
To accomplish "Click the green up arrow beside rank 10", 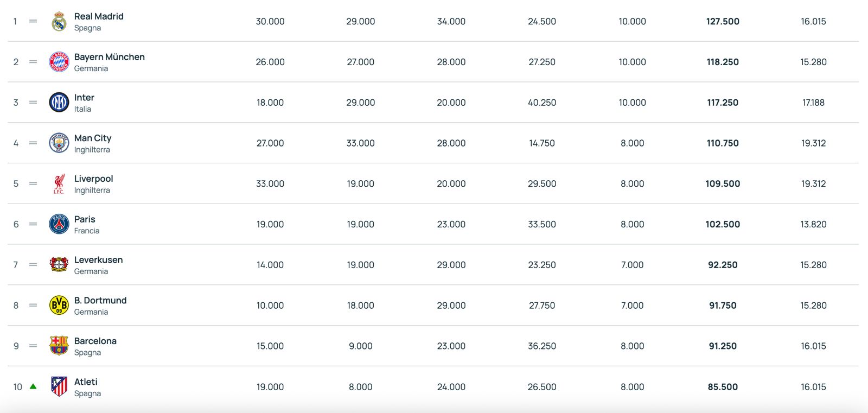I will [33, 386].
